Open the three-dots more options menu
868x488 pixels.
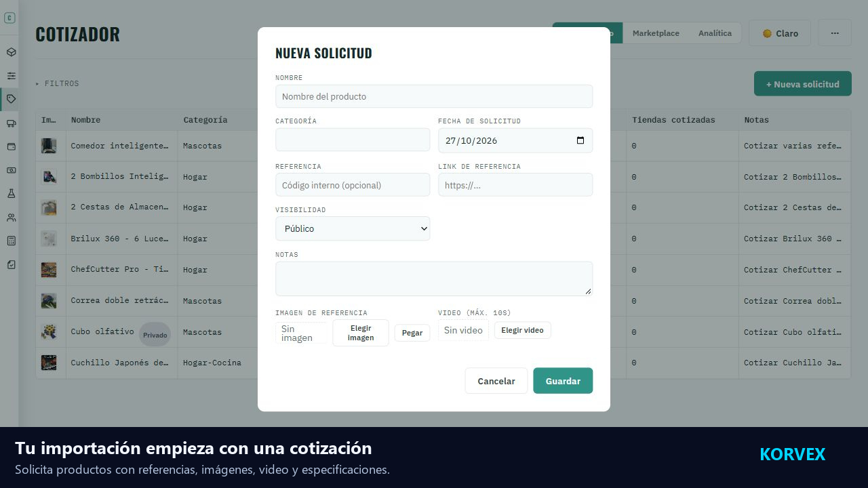click(835, 33)
